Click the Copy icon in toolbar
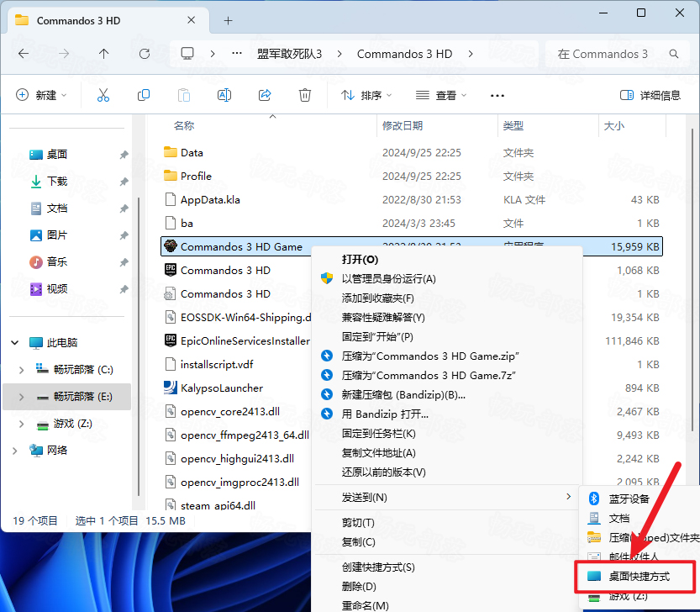Image resolution: width=700 pixels, height=612 pixels. [x=144, y=95]
